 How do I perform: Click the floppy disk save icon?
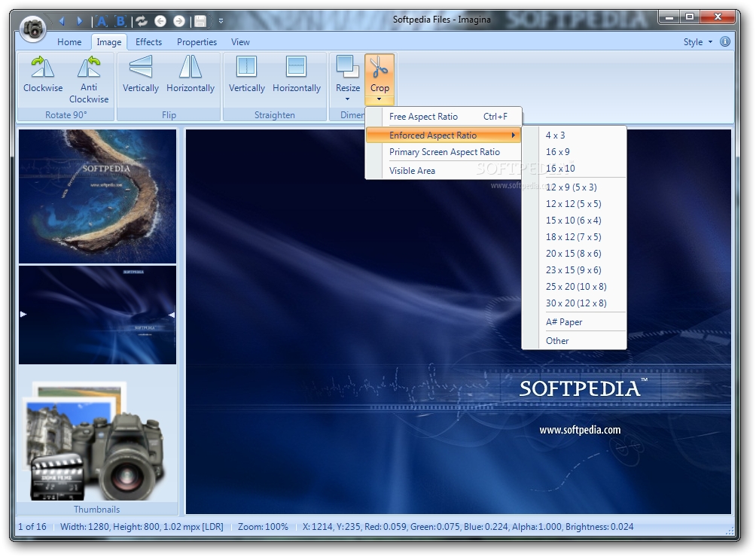200,21
